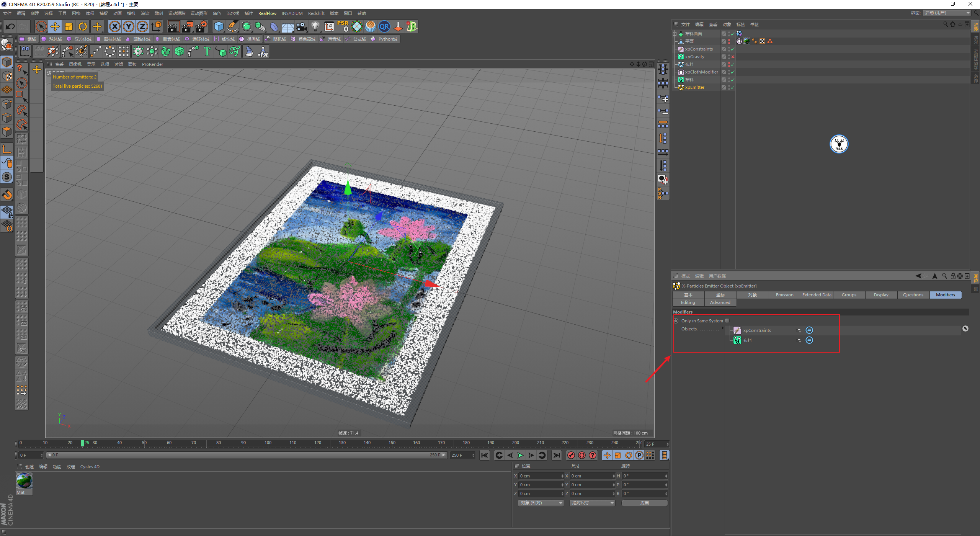
Task: Toggle the Z axis lock
Action: (x=142, y=26)
